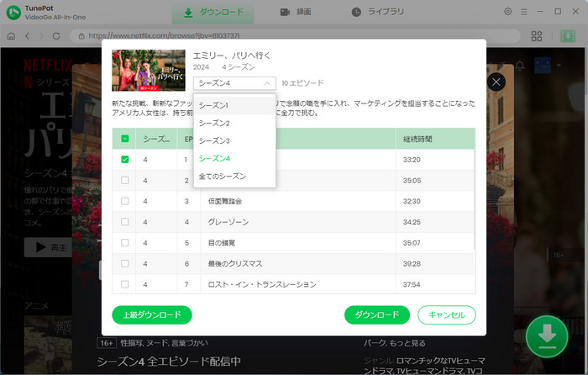The width and height of the screenshot is (588, 375).
Task: Open the ライブラリ tab
Action: [380, 12]
